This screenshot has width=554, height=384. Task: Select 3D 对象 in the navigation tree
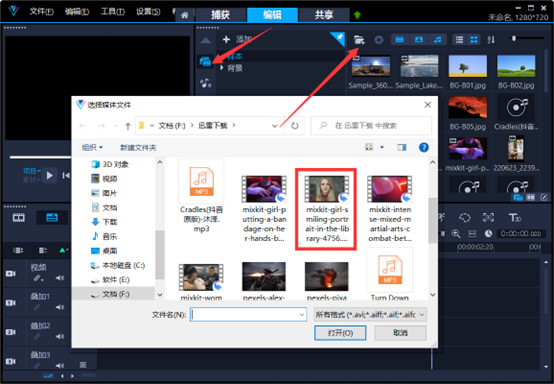coord(110,164)
